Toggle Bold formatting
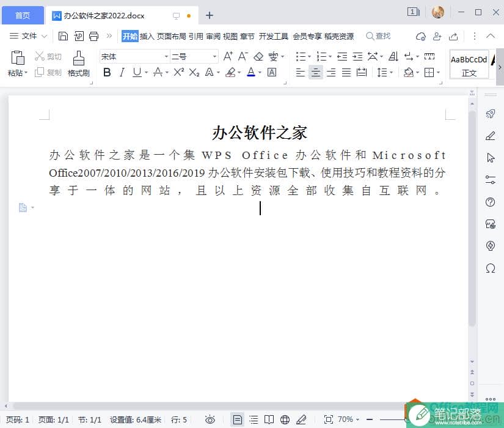This screenshot has width=504, height=428. tap(107, 72)
